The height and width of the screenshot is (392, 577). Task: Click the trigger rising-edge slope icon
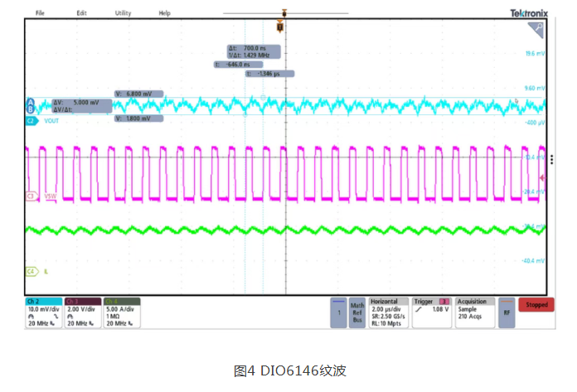419,310
